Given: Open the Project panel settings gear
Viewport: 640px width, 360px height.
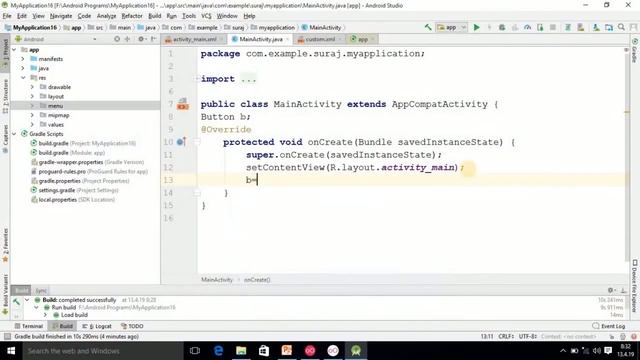Looking at the screenshot, I should point(141,39).
